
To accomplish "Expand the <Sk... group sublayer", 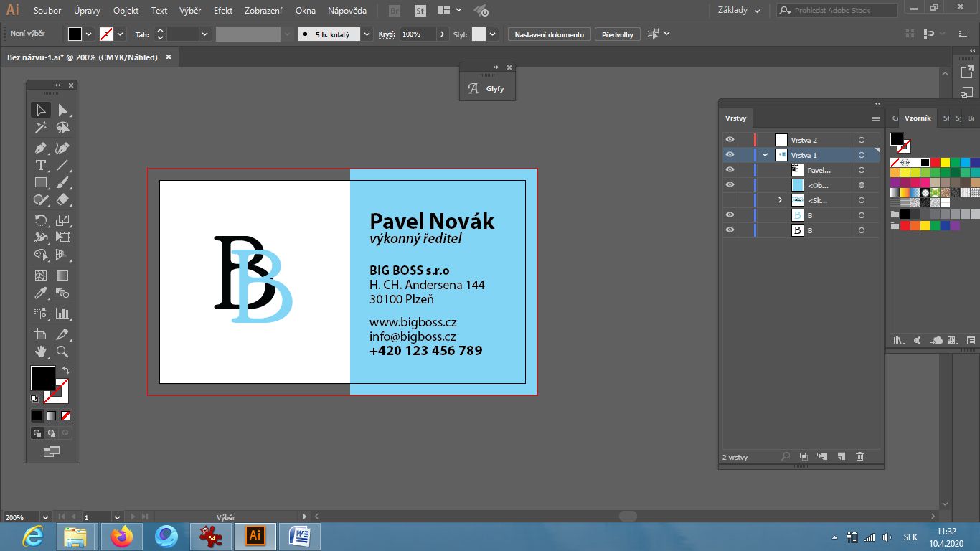I will (x=780, y=200).
